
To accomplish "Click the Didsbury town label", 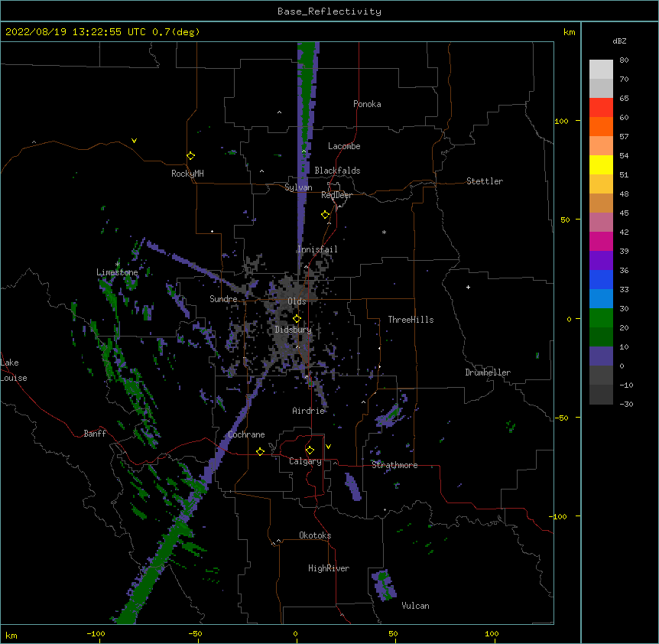I will click(293, 330).
